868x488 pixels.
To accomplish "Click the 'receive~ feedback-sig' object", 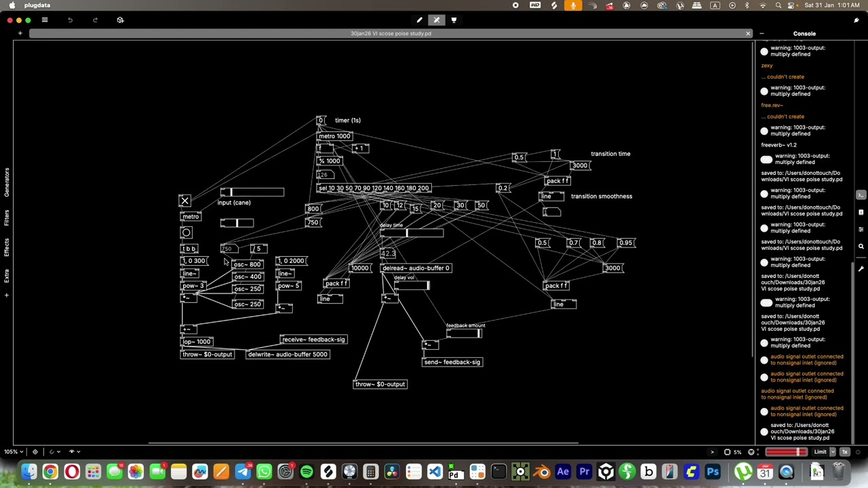I will [x=313, y=340].
